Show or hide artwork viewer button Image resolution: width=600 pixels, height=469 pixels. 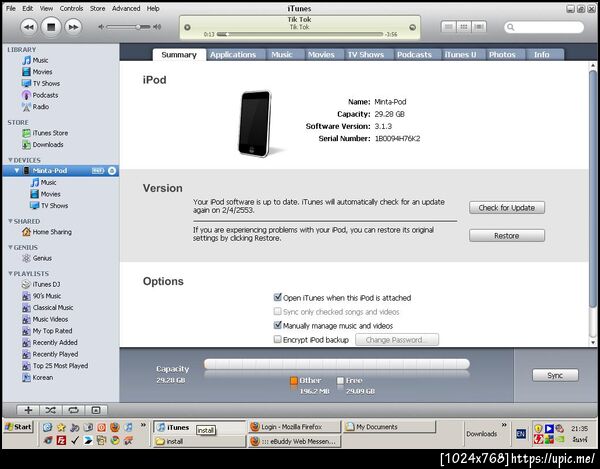96,410
